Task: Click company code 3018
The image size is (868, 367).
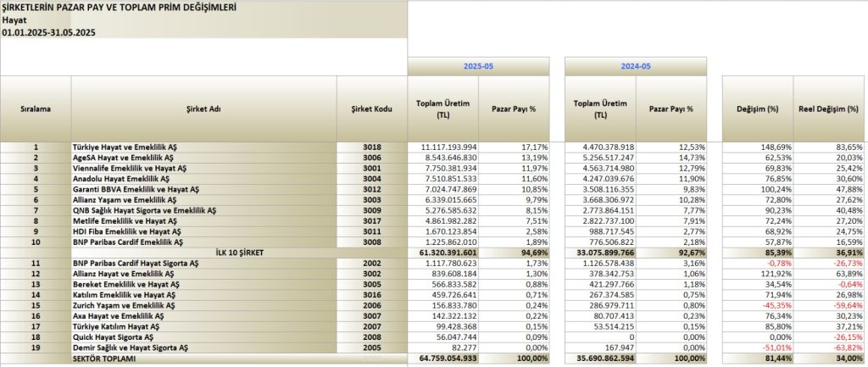Action: coord(372,147)
